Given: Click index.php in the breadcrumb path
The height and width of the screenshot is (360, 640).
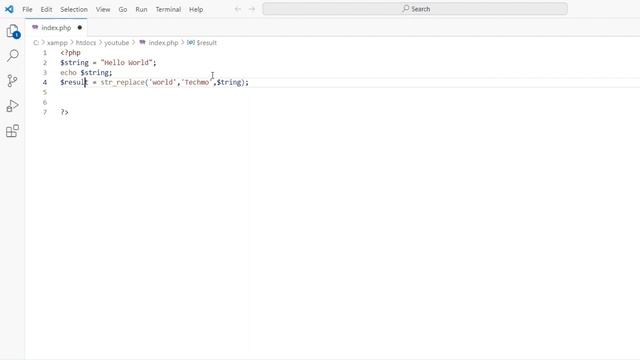Looking at the screenshot, I should [x=163, y=42].
